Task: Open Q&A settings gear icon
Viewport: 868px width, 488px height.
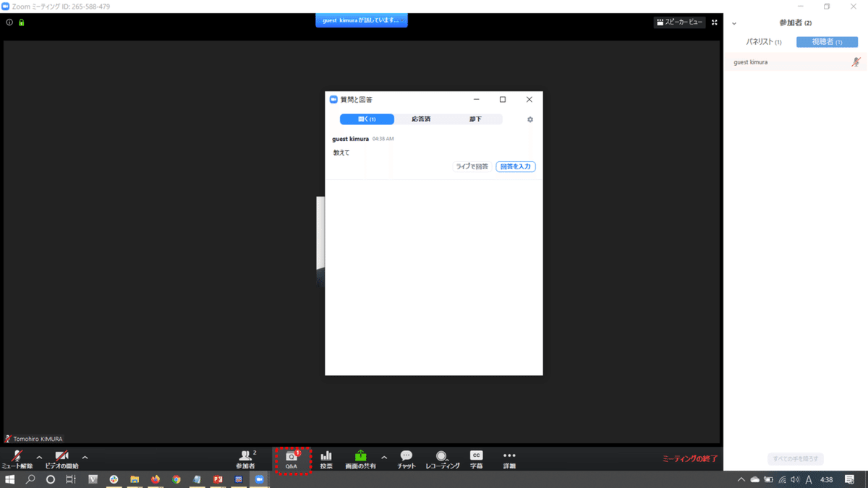Action: pos(530,119)
